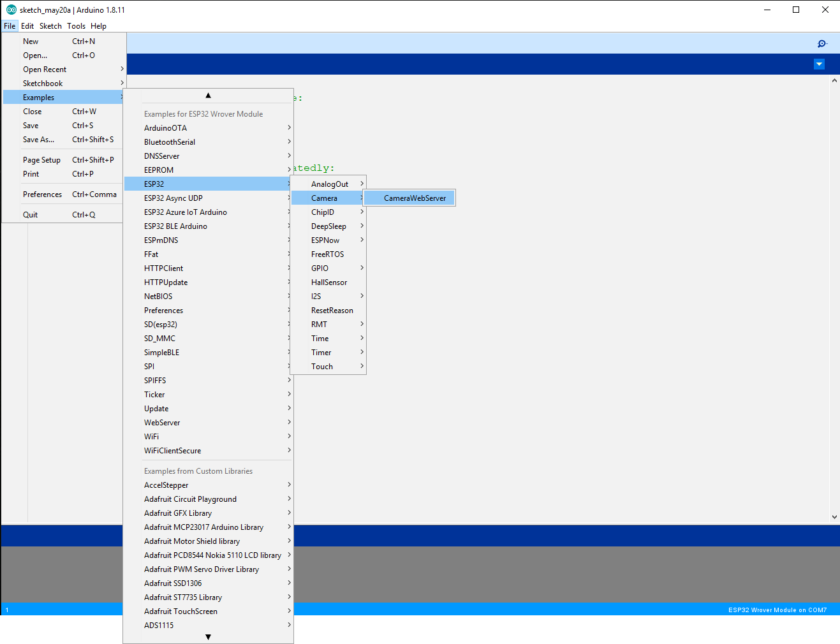This screenshot has height=644, width=840.
Task: Select Examples in the File menu
Action: click(64, 98)
